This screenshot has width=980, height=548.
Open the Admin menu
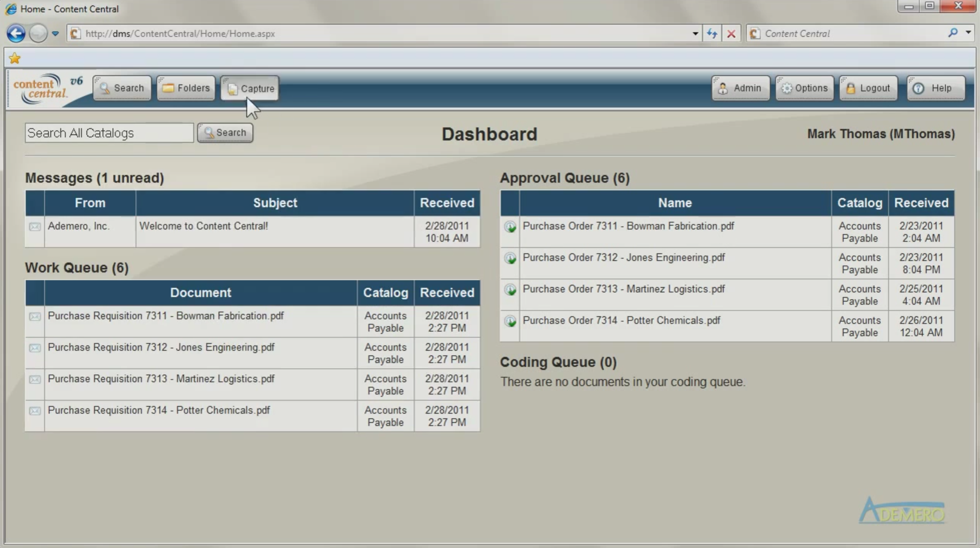point(741,88)
